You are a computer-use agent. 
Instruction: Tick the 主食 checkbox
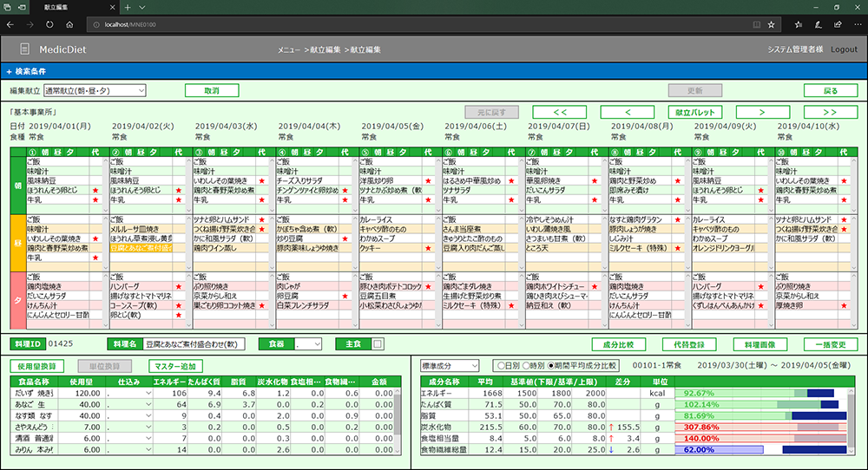(x=377, y=344)
